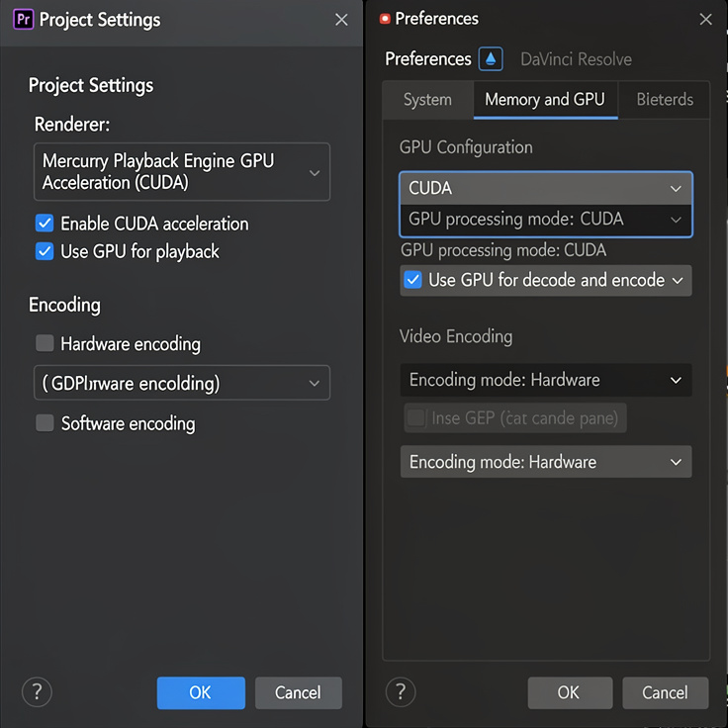Switch to the System tab

(427, 100)
